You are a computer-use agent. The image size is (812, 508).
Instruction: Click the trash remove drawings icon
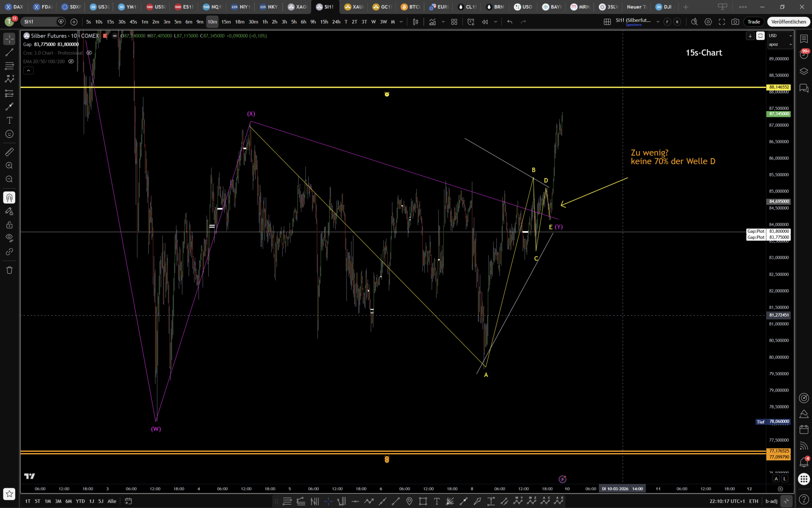pyautogui.click(x=9, y=270)
